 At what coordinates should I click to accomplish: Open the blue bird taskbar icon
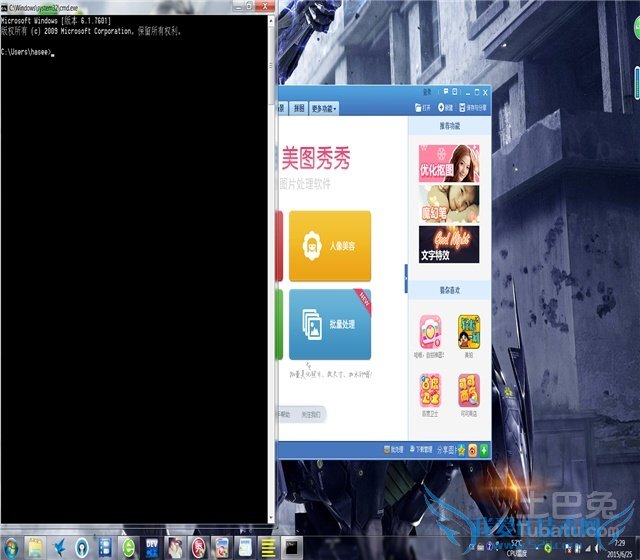tap(59, 548)
